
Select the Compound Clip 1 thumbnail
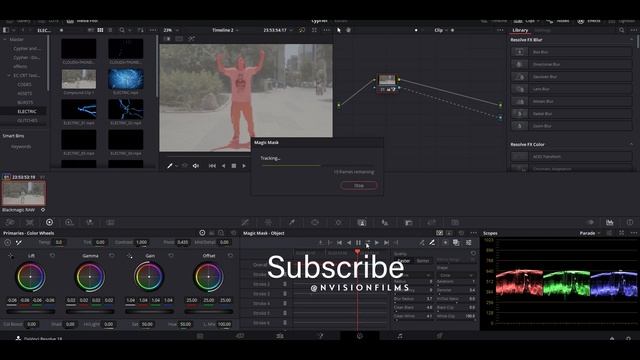[x=79, y=79]
